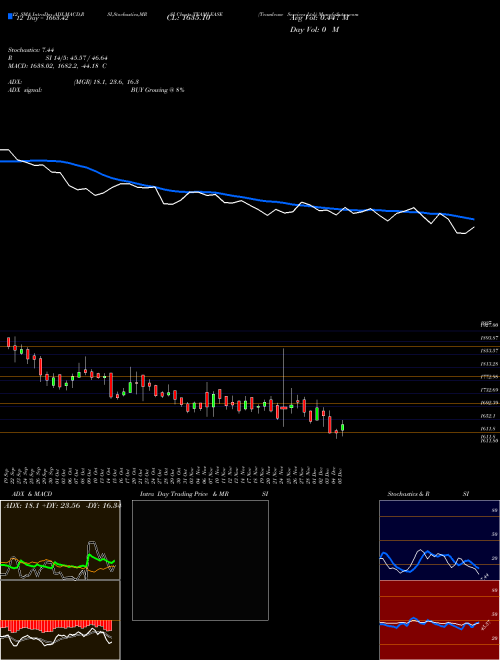Viewport: 500px width, 660px height.
Task: Open the red RSI chart panel
Action: (439, 620)
